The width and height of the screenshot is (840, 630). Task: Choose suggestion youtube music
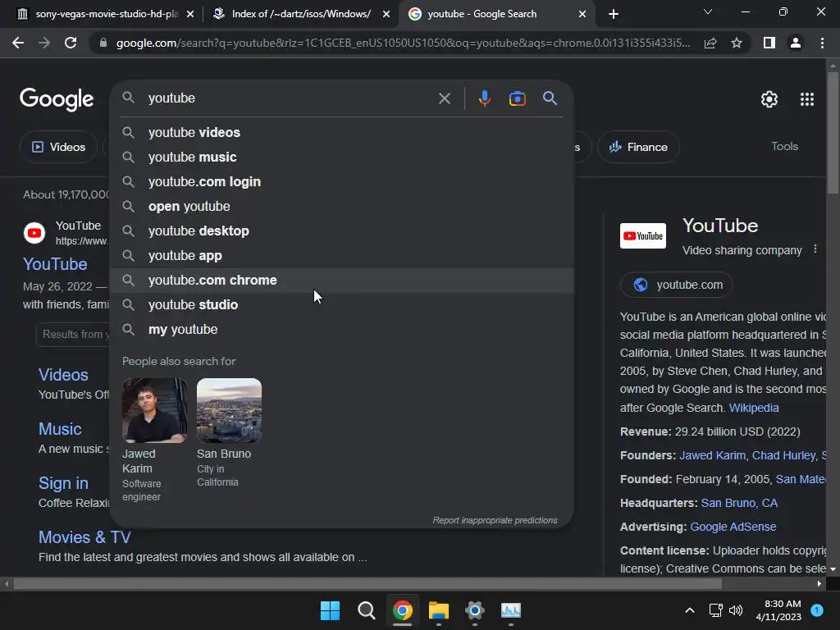[x=342, y=157]
